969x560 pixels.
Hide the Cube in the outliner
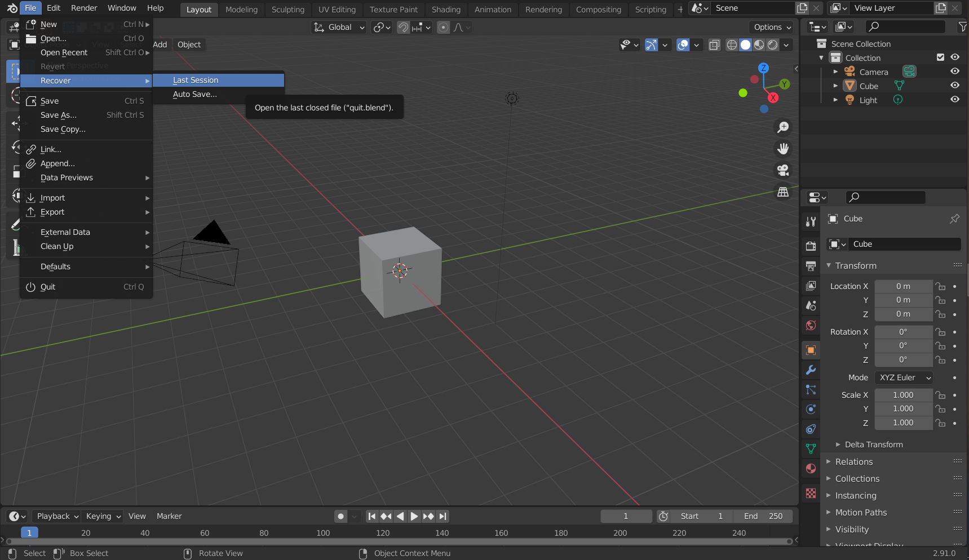point(954,86)
